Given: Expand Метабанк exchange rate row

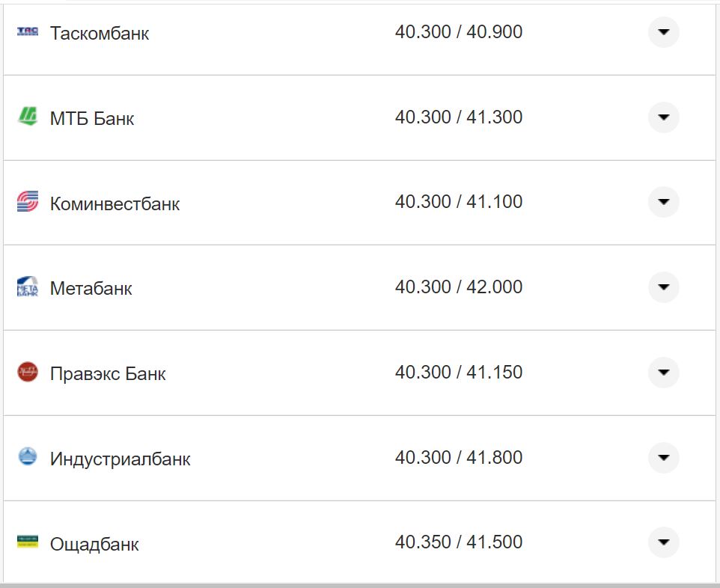Looking at the screenshot, I should click(663, 287).
